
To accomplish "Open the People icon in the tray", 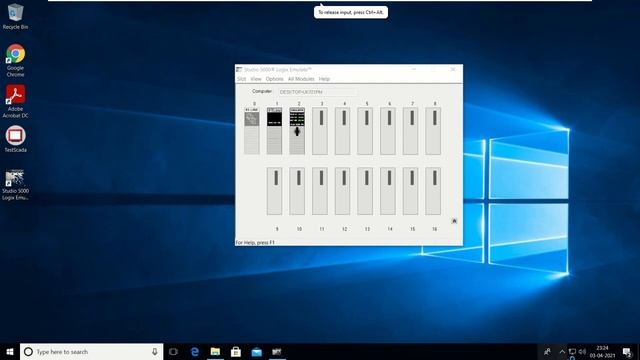I will (x=547, y=351).
